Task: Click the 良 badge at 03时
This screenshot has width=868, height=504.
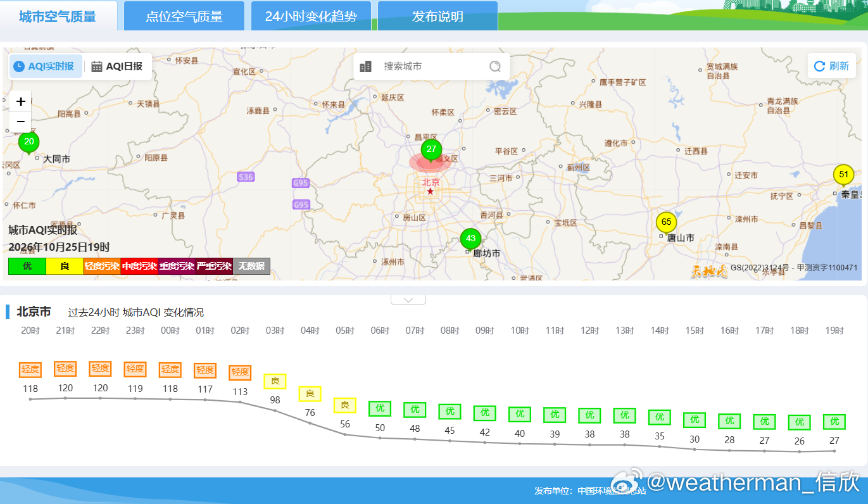Action: pos(275,381)
